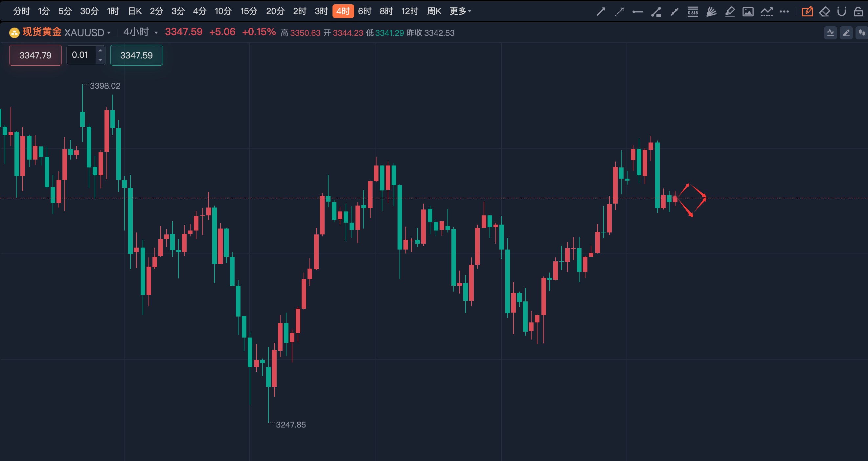Switch to the 日K timeframe tab
The height and width of the screenshot is (461, 868).
coord(135,11)
